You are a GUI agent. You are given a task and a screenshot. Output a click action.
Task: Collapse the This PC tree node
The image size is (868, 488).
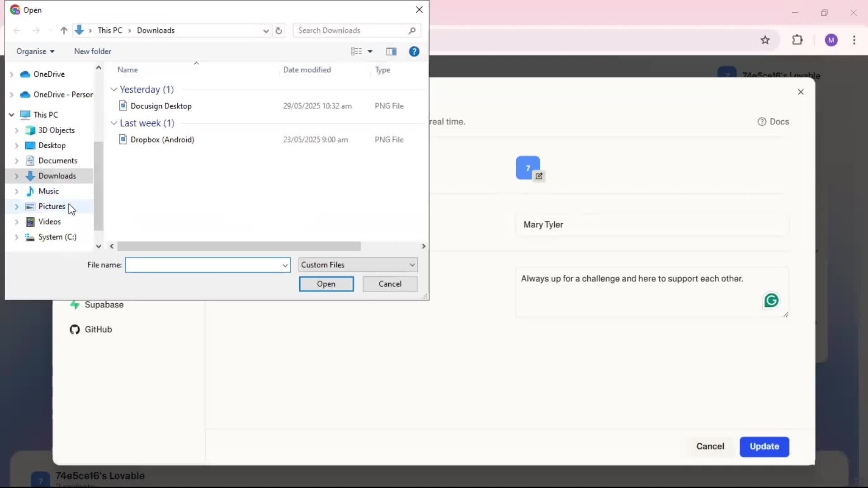click(12, 115)
